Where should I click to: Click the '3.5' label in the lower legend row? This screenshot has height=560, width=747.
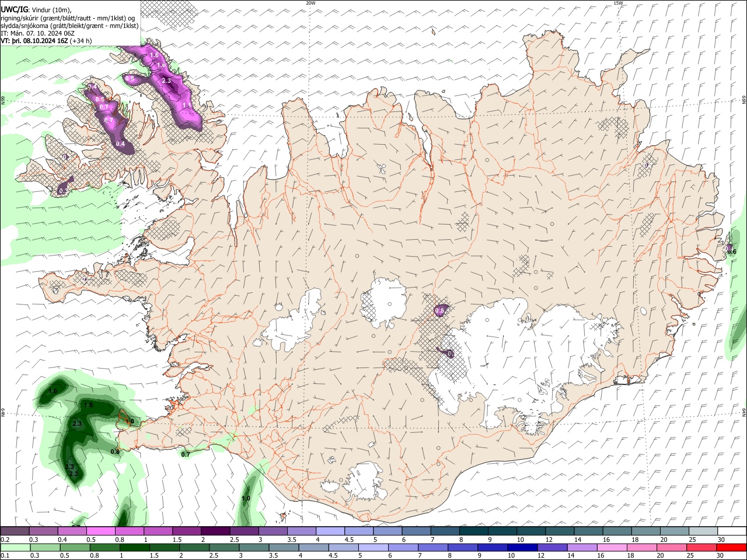pyautogui.click(x=273, y=555)
